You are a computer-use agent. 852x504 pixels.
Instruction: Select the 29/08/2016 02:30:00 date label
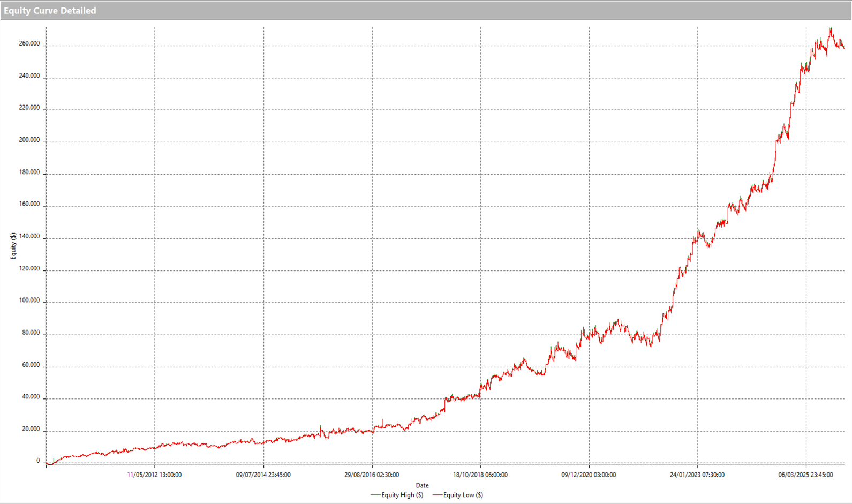[x=372, y=475]
